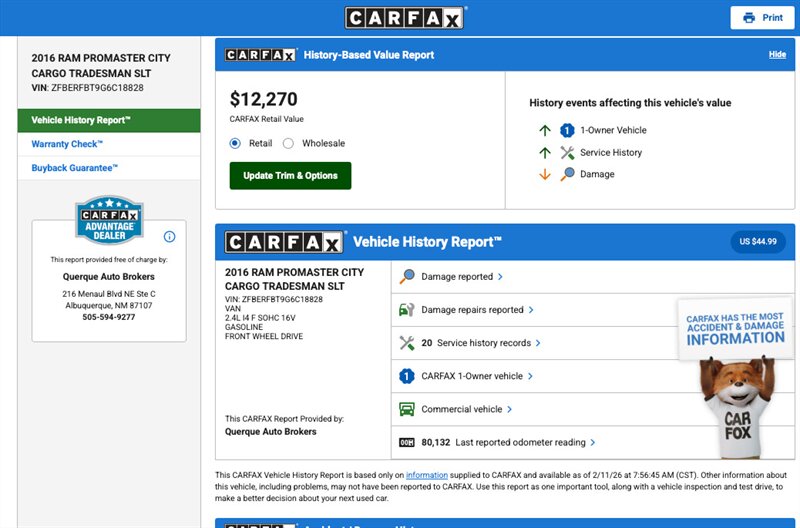This screenshot has width=800, height=528.
Task: Select the Retail value radio button
Action: 235,143
